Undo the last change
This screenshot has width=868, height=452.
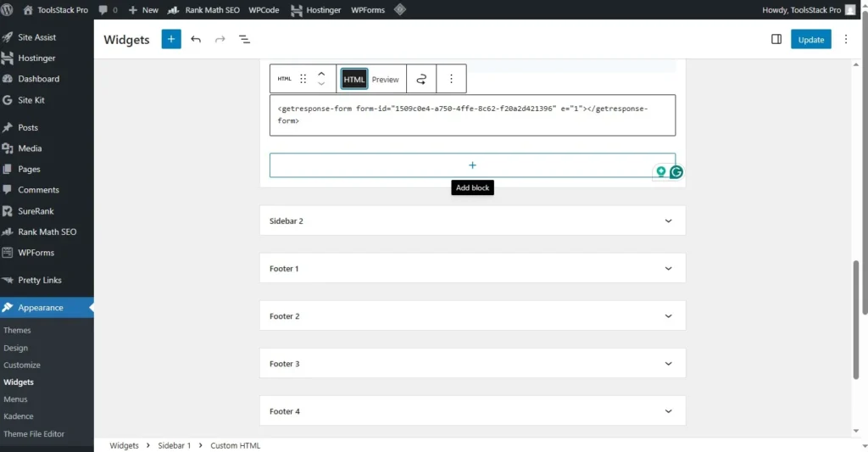tap(196, 39)
